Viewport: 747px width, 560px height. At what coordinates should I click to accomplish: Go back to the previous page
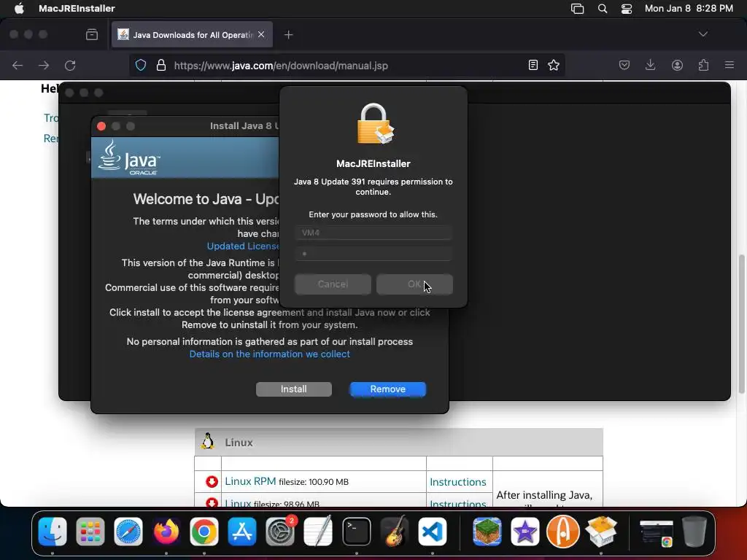(x=18, y=65)
